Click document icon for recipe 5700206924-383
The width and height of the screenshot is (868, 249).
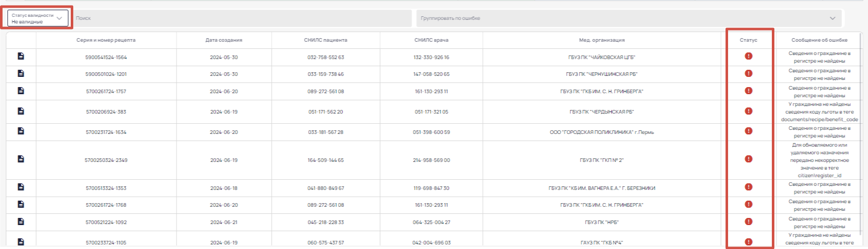pos(21,111)
